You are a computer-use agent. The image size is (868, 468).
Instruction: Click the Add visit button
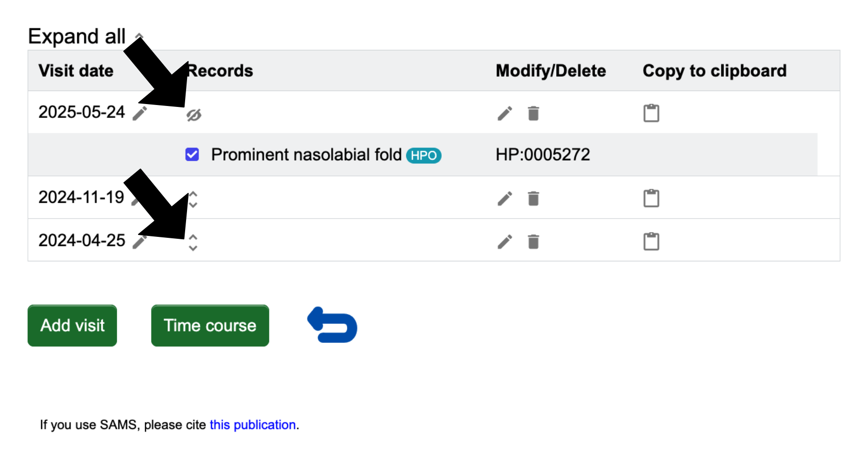(x=72, y=326)
